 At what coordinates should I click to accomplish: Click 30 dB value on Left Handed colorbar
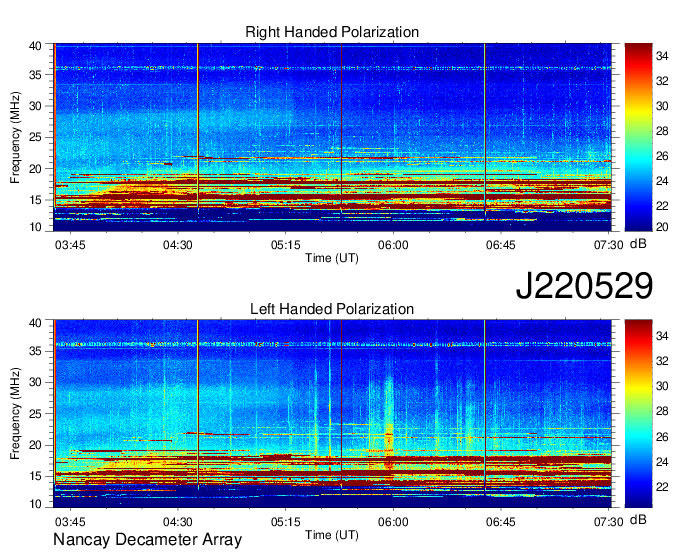pyautogui.click(x=662, y=386)
